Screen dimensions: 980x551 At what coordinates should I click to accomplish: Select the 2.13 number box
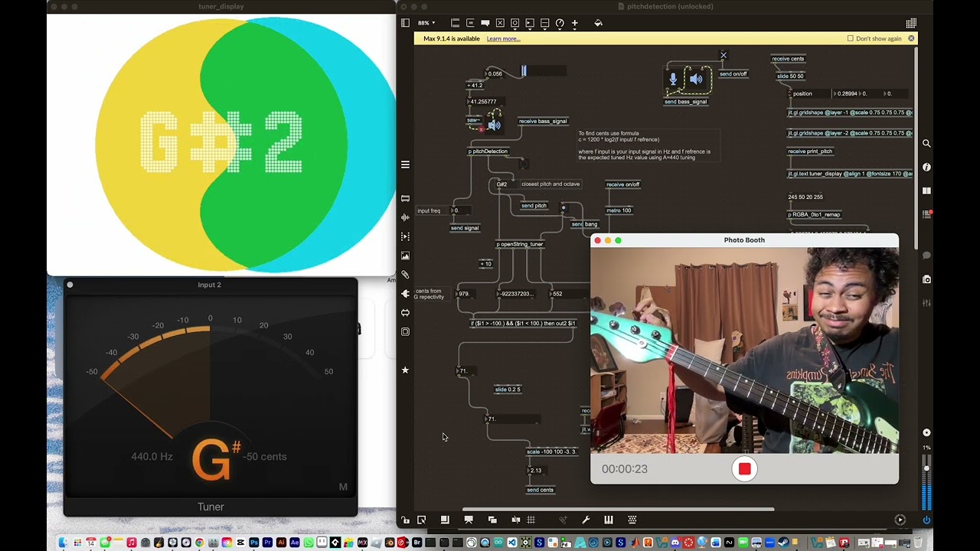(x=536, y=471)
